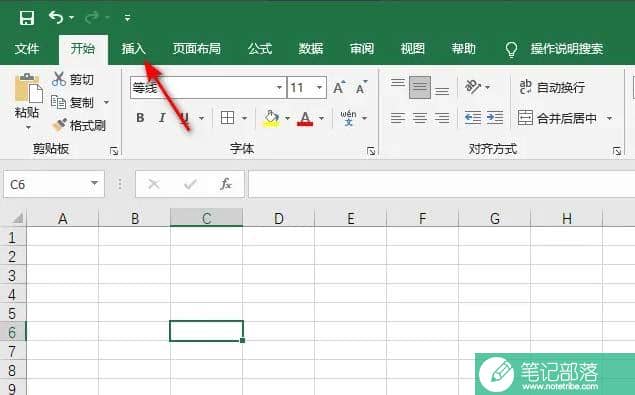Click the 复制 copy button
This screenshot has height=395, width=635.
pyautogui.click(x=72, y=102)
